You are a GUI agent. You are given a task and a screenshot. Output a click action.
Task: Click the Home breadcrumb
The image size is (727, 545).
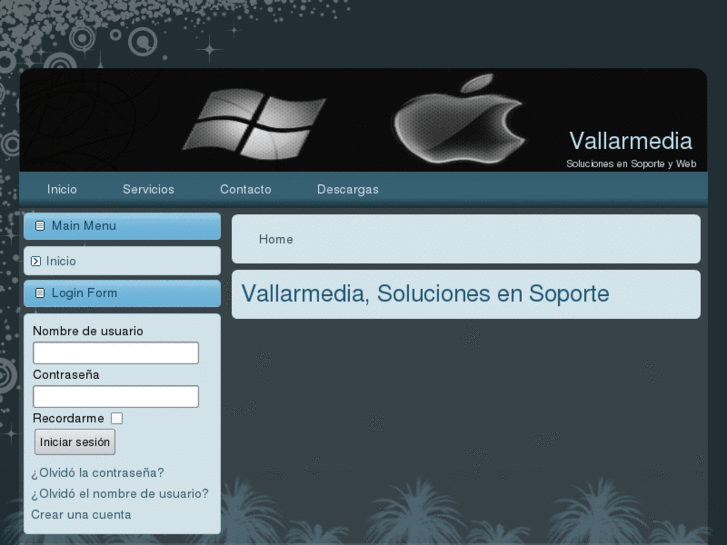pos(276,239)
